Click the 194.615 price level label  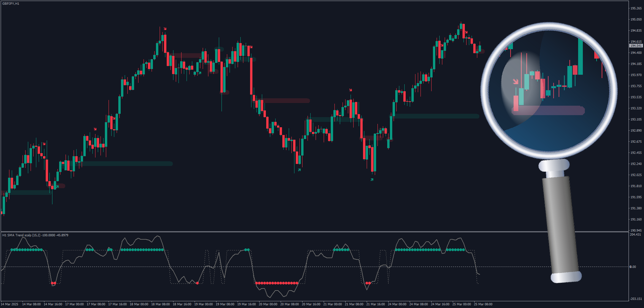636,42
